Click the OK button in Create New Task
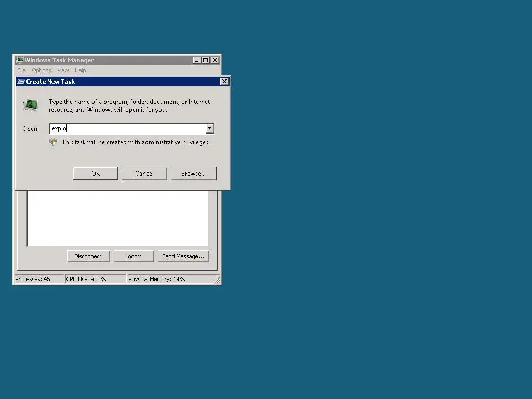The height and width of the screenshot is (399, 532). click(96, 174)
